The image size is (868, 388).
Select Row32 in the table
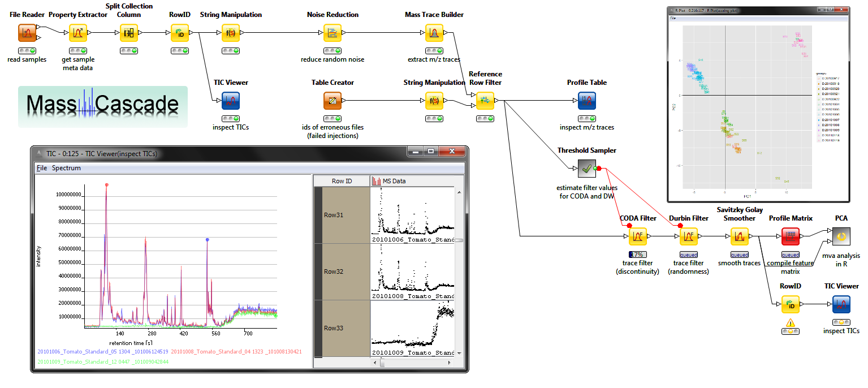coord(342,271)
